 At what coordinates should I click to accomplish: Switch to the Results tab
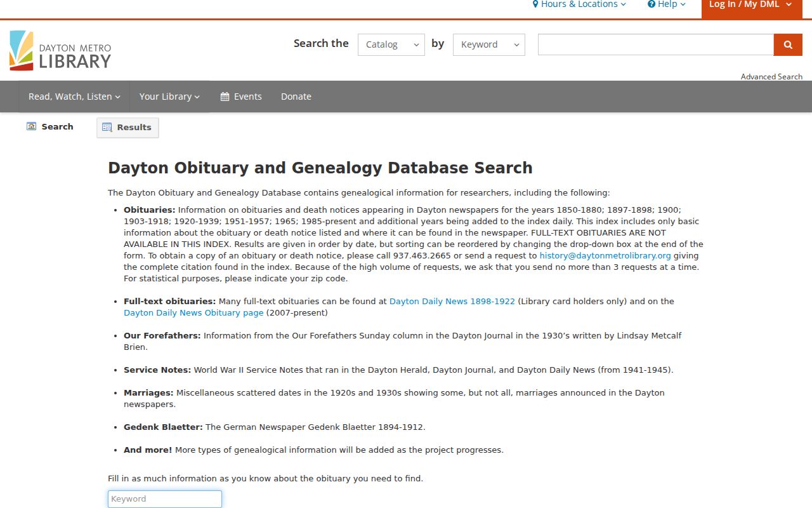coord(128,128)
